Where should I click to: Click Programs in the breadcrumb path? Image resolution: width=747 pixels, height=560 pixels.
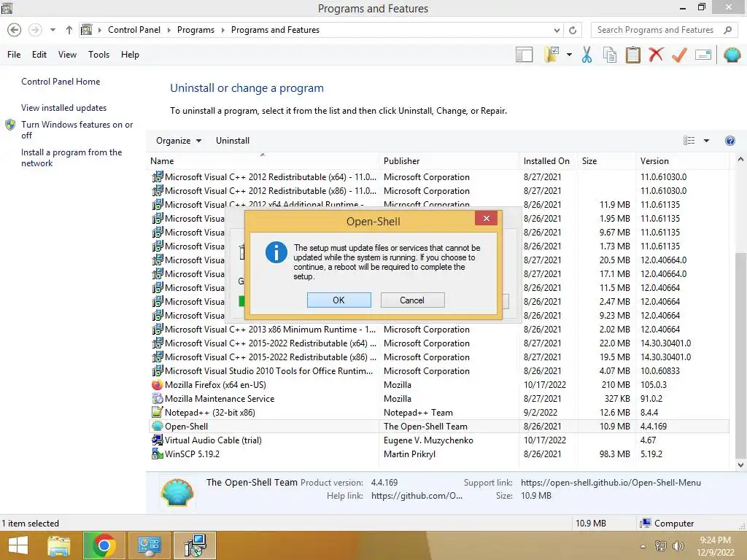[196, 30]
